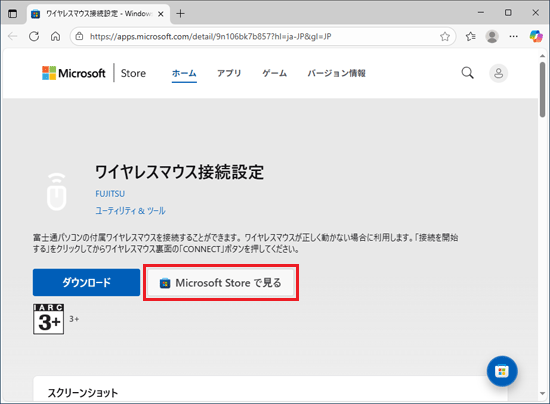Refresh the page
The width and height of the screenshot is (550, 404).
click(x=34, y=36)
